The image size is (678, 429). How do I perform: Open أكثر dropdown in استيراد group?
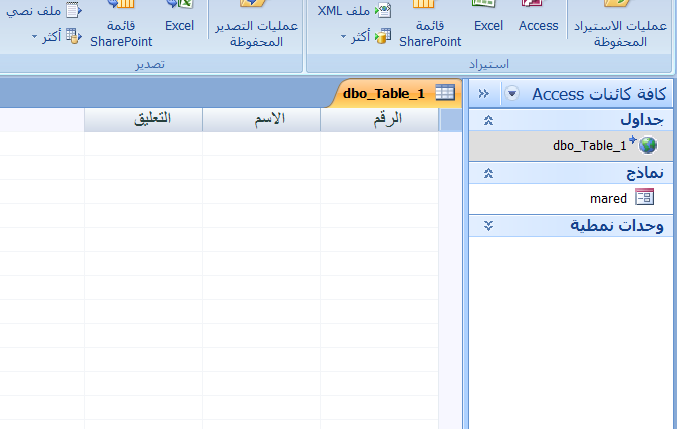(366, 37)
